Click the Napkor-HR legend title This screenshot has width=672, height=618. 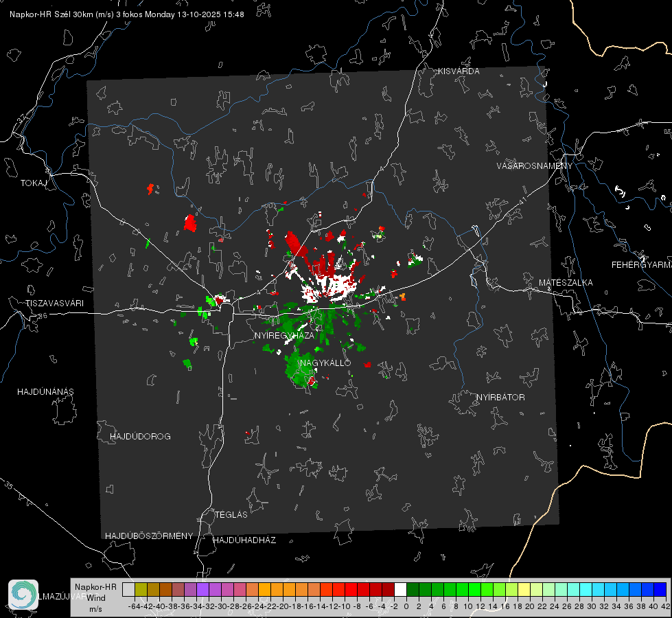(95, 587)
